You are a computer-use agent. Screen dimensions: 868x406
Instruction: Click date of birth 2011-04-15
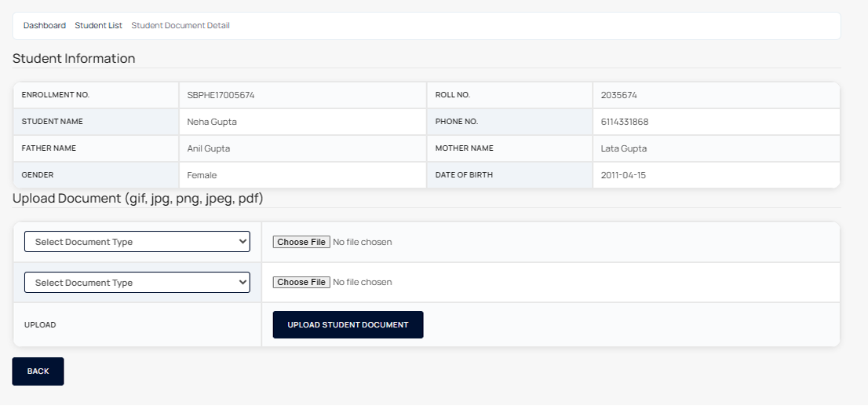coord(623,175)
